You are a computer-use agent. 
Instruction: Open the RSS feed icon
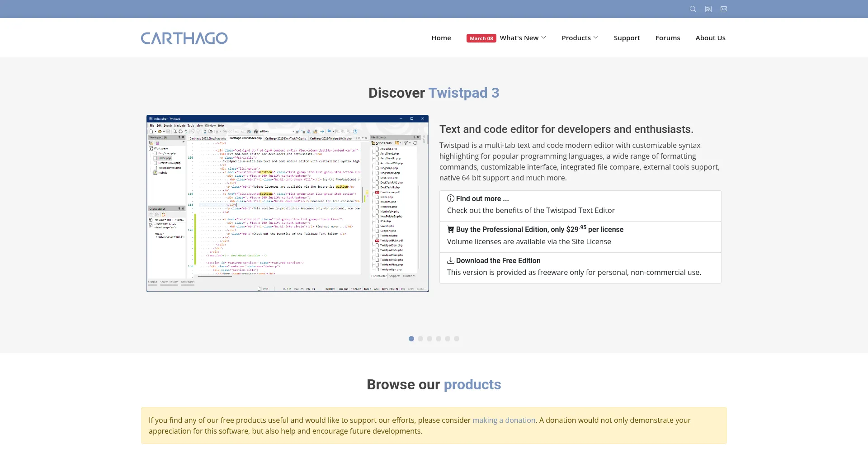pyautogui.click(x=708, y=9)
